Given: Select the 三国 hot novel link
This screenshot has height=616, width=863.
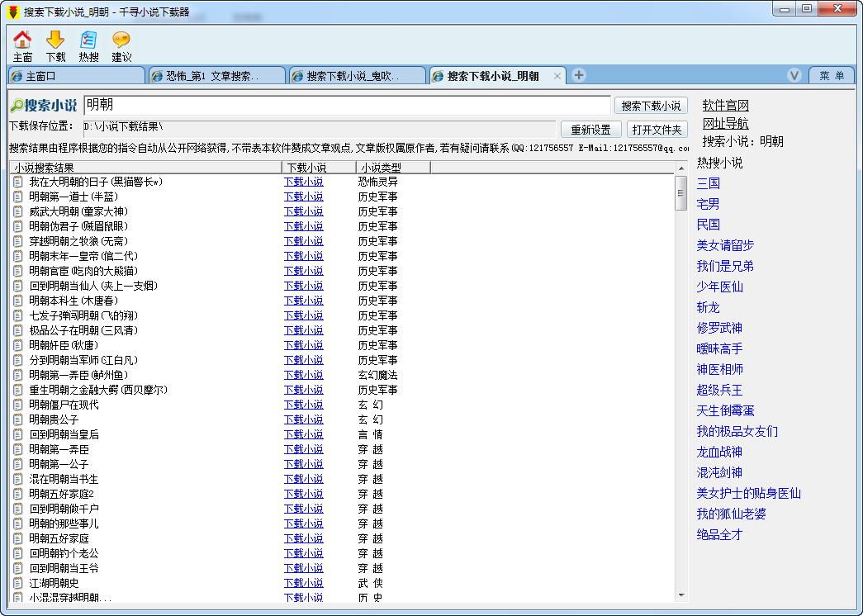Looking at the screenshot, I should pyautogui.click(x=708, y=183).
